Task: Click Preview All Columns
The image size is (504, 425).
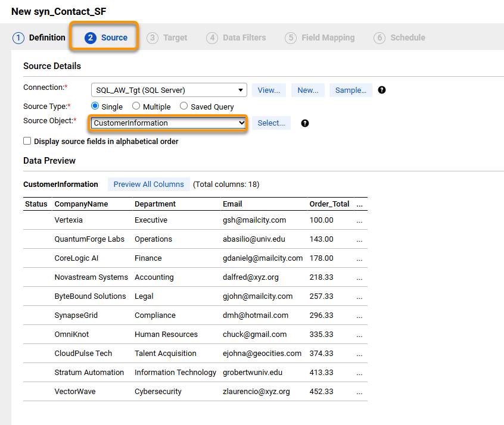Action: (x=148, y=185)
